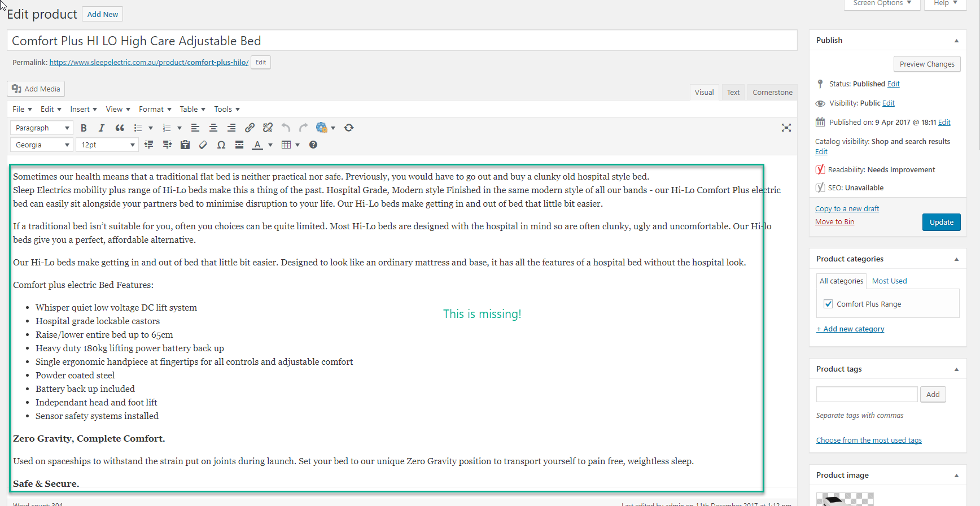Open the Paragraph format dropdown
The height and width of the screenshot is (506, 980).
(42, 128)
